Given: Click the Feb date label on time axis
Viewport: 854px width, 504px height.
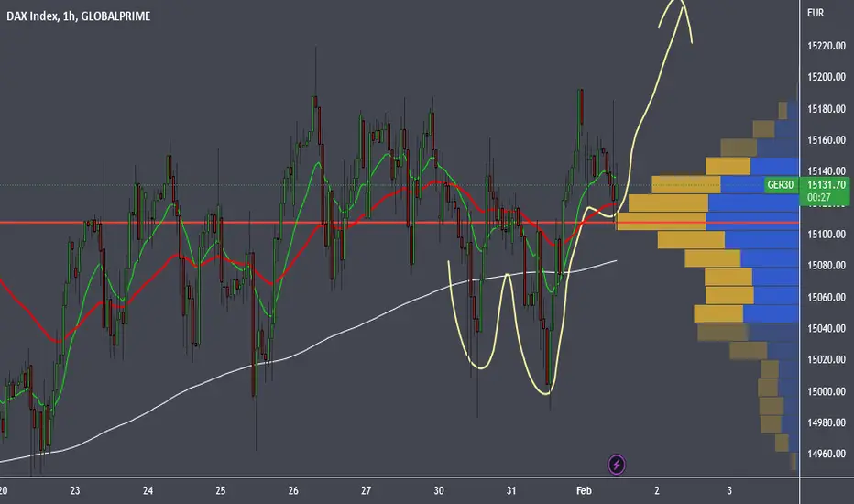Looking at the screenshot, I should pyautogui.click(x=584, y=490).
